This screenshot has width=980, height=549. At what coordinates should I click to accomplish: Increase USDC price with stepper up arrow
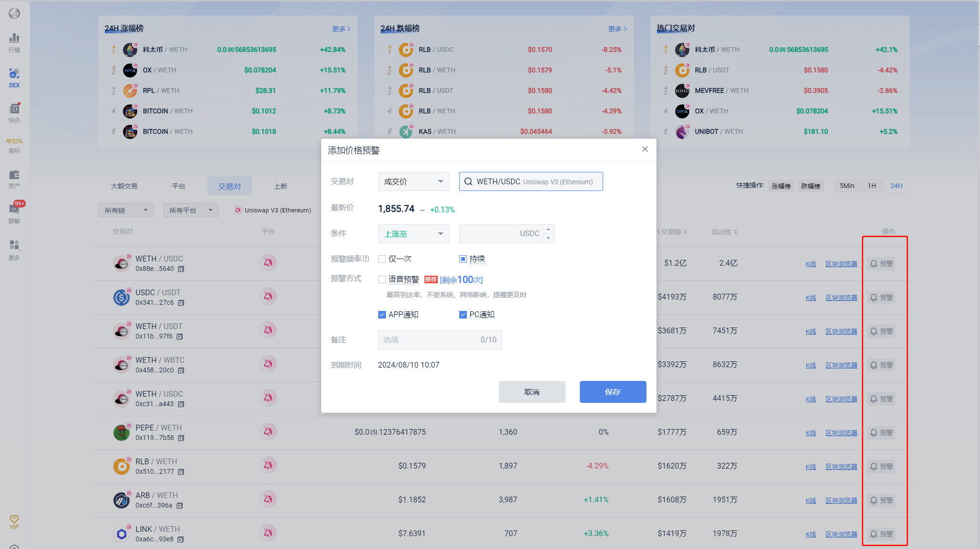pos(548,229)
